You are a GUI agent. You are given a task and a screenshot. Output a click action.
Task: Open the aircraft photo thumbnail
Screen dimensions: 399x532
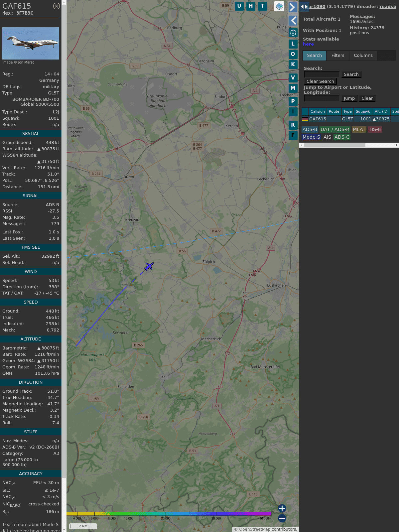click(31, 43)
